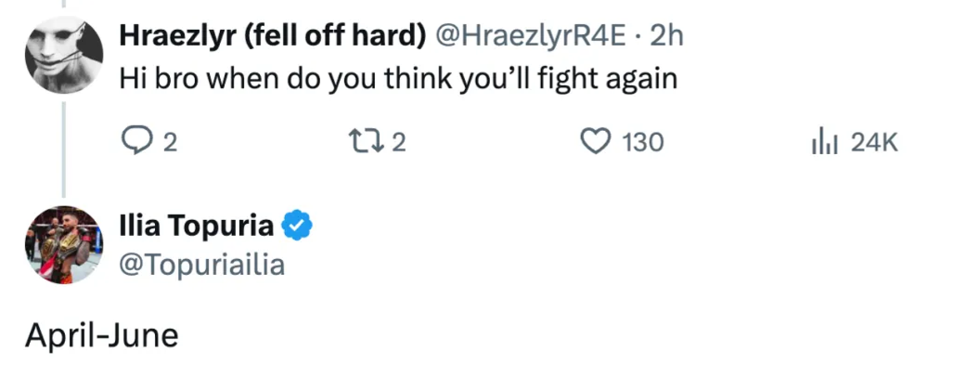Open Ilia Topuria's profile picture
Image resolution: width=980 pixels, height=377 pixels.
tap(64, 245)
